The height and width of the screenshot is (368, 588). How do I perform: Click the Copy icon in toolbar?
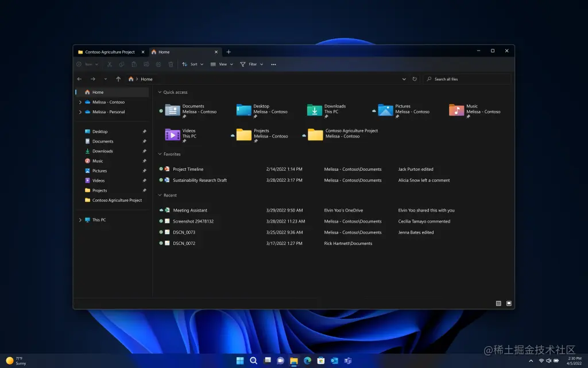click(122, 64)
